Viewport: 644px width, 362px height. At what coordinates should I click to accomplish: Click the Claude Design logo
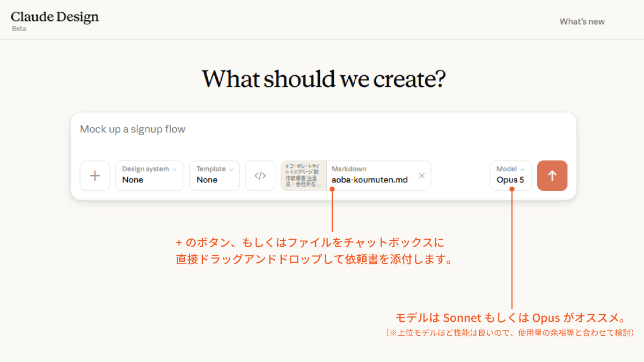[x=55, y=17]
